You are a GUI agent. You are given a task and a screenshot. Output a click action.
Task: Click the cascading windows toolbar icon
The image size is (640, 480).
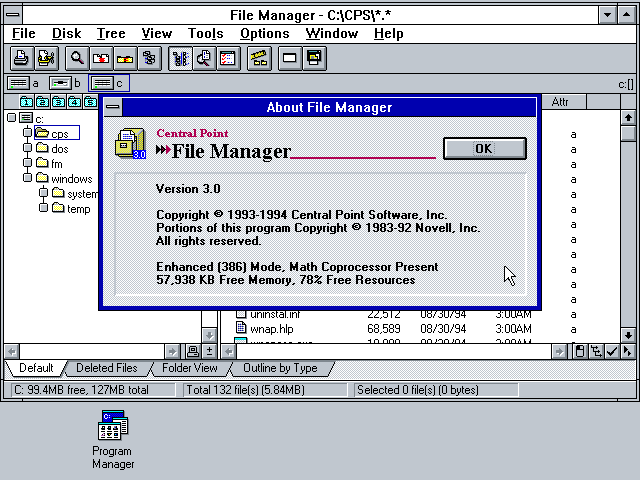(x=314, y=58)
